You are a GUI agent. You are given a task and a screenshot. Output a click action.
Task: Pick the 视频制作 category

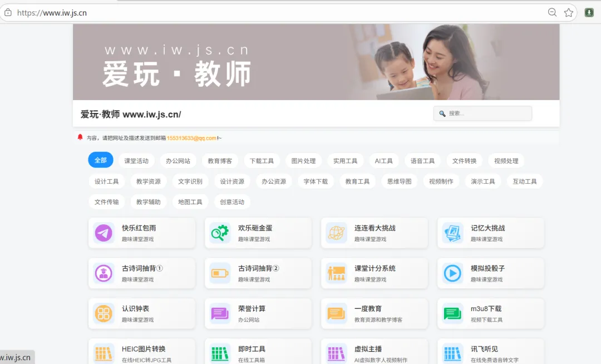point(441,181)
